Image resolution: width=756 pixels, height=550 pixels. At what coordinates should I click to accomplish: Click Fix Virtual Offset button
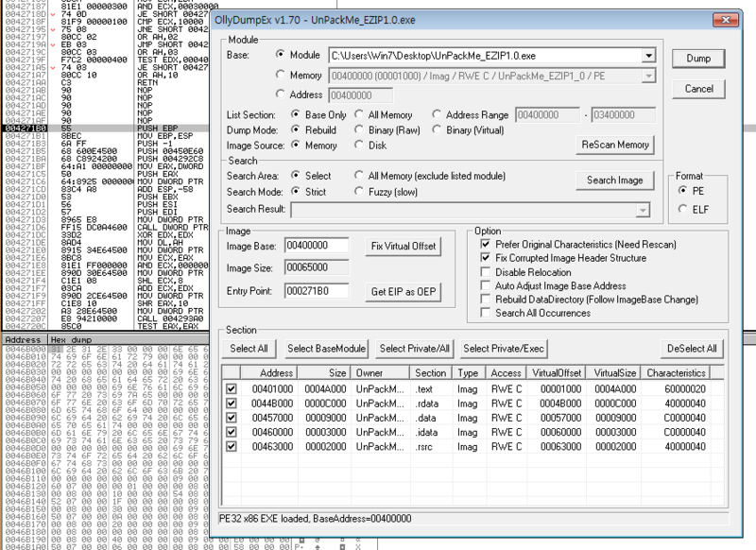click(x=404, y=247)
